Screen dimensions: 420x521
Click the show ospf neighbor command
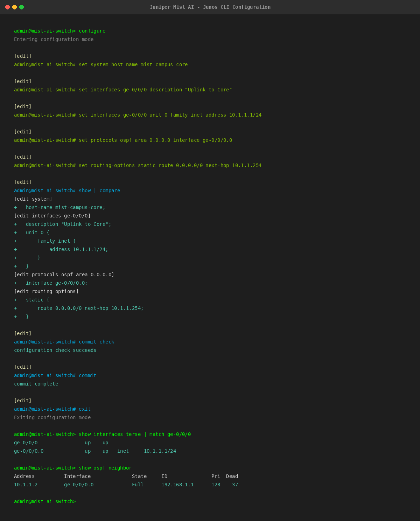[105, 468]
